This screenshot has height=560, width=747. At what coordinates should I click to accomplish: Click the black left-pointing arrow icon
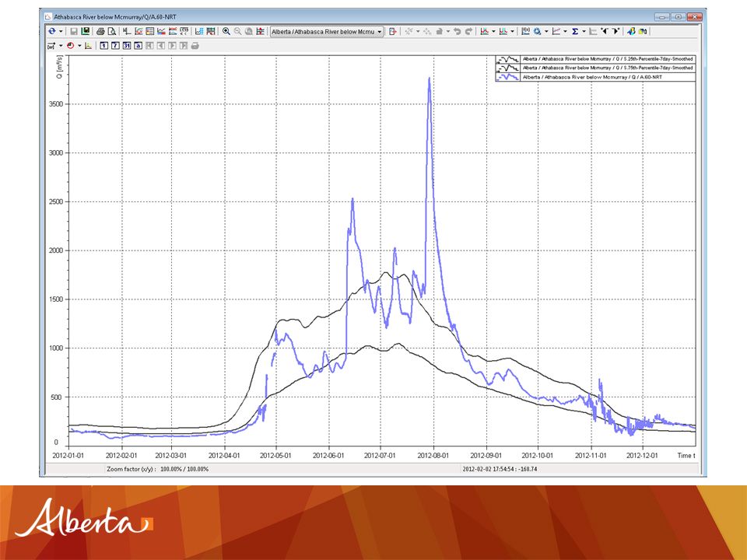(x=604, y=31)
